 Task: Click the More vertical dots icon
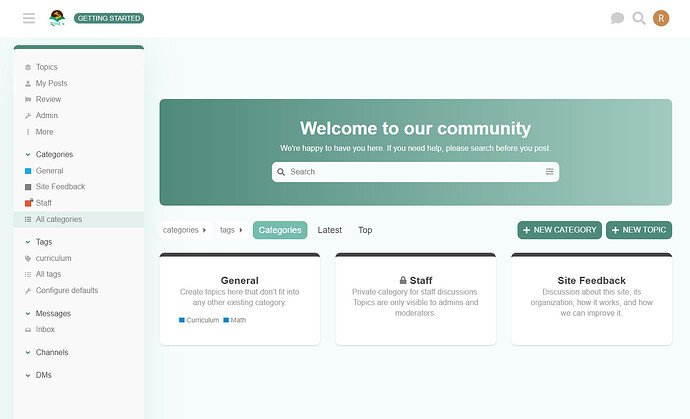click(28, 132)
